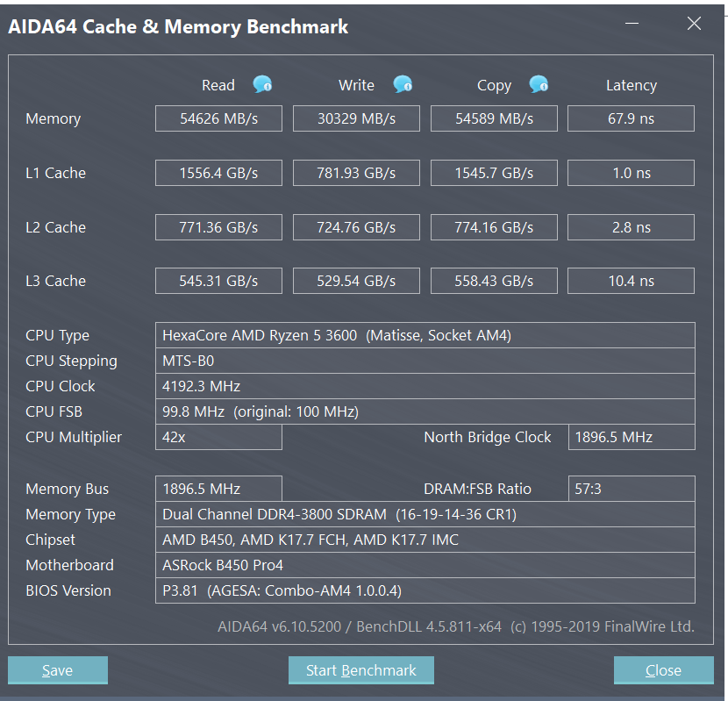Select the L3 Cache latency 10.4 ns
The width and height of the screenshot is (728, 701).
[x=631, y=281]
